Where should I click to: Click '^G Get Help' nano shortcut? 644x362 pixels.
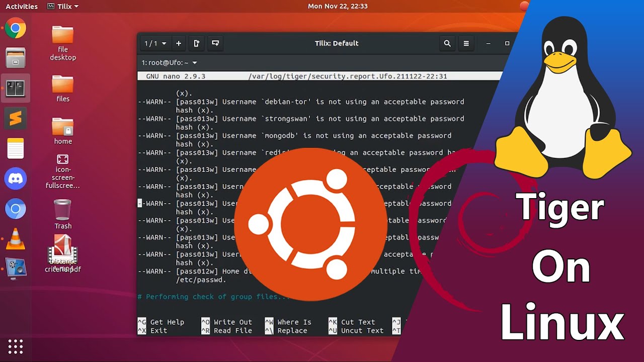[x=161, y=322]
